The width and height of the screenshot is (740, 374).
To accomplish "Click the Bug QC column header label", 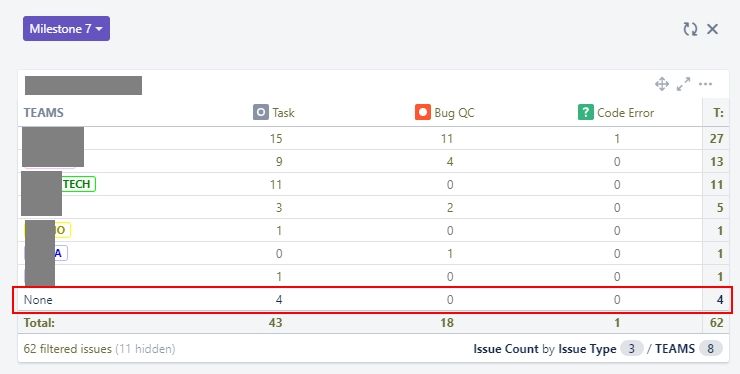I will (x=454, y=113).
